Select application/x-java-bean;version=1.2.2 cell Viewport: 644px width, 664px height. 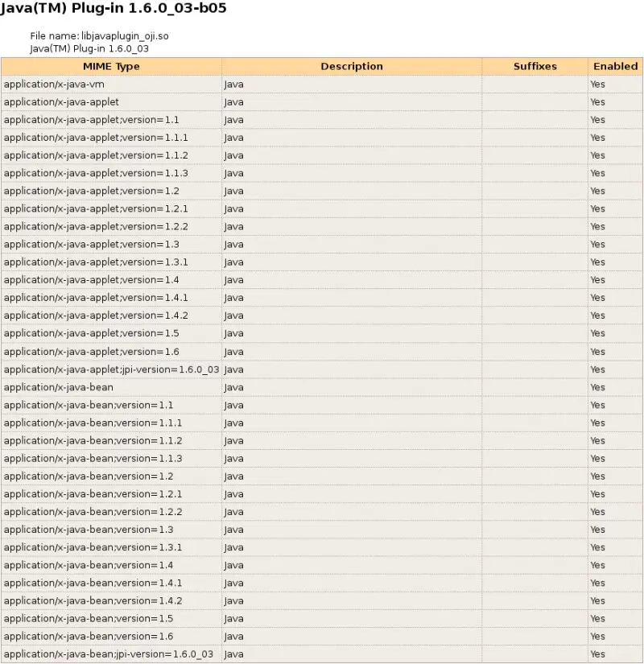coord(111,512)
